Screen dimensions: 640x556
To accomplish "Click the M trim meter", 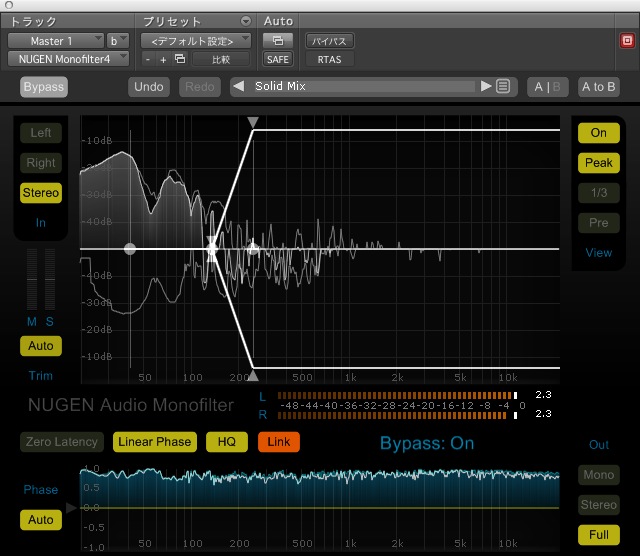I will pyautogui.click(x=32, y=279).
